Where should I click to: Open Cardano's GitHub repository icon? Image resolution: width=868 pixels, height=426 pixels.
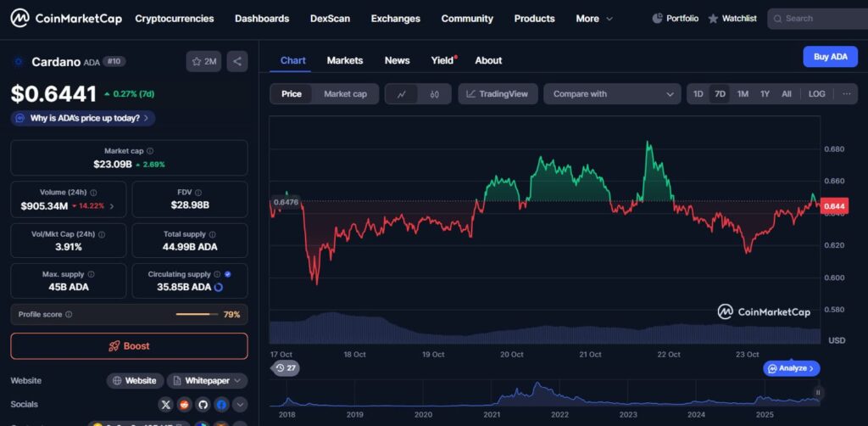[x=203, y=405]
